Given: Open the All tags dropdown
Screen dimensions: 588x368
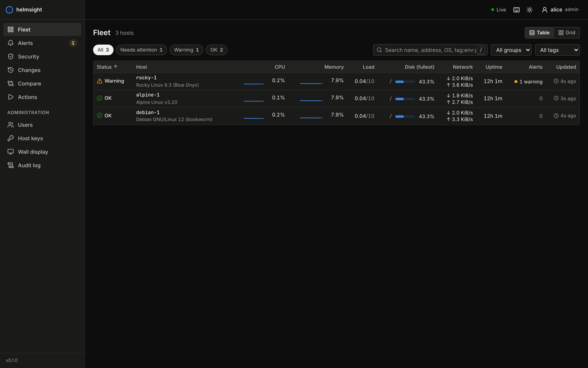Looking at the screenshot, I should tap(557, 50).
